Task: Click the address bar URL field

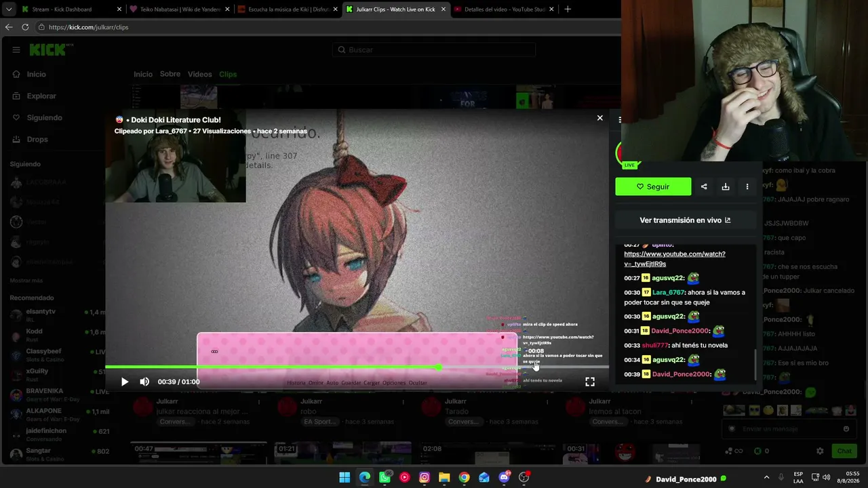Action: pyautogui.click(x=325, y=27)
